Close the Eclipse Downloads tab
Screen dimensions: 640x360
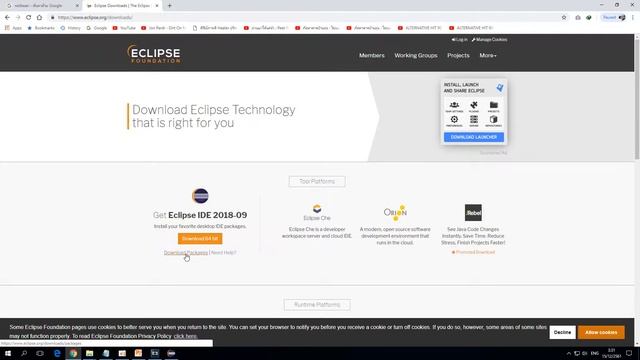(x=157, y=6)
